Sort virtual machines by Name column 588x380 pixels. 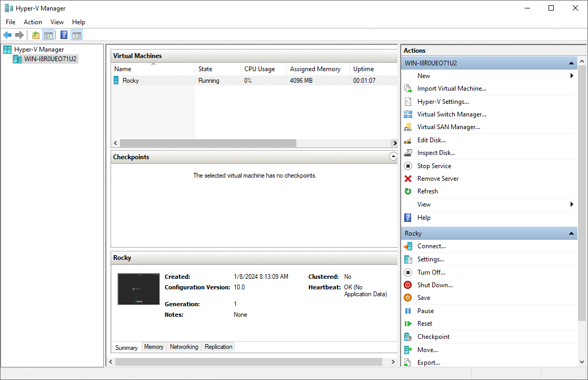153,69
